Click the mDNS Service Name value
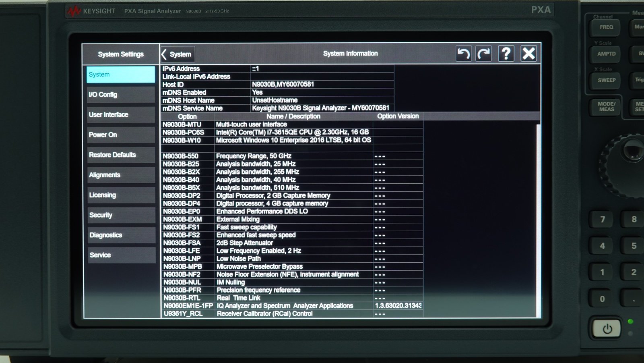 [320, 108]
